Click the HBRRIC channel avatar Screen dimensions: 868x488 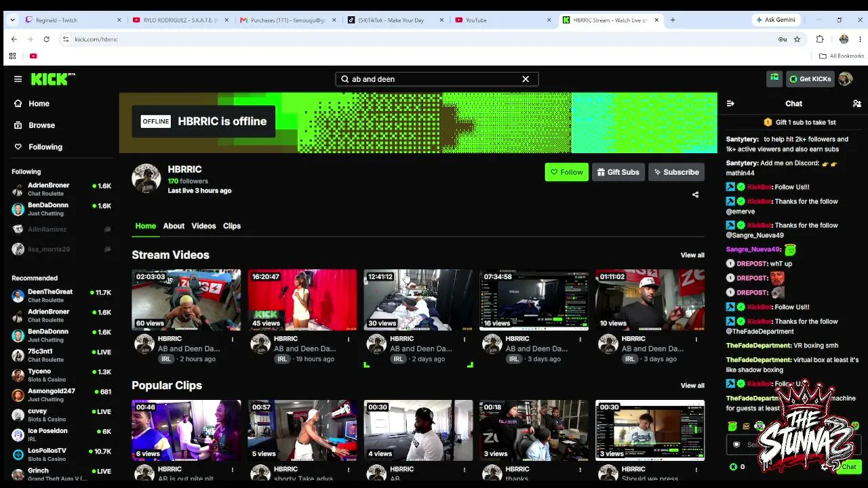coord(146,178)
